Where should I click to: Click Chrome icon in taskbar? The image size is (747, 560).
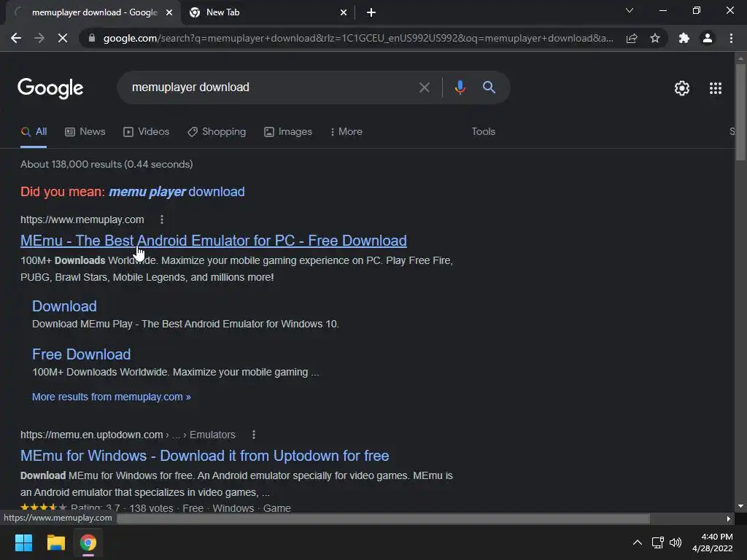[88, 542]
